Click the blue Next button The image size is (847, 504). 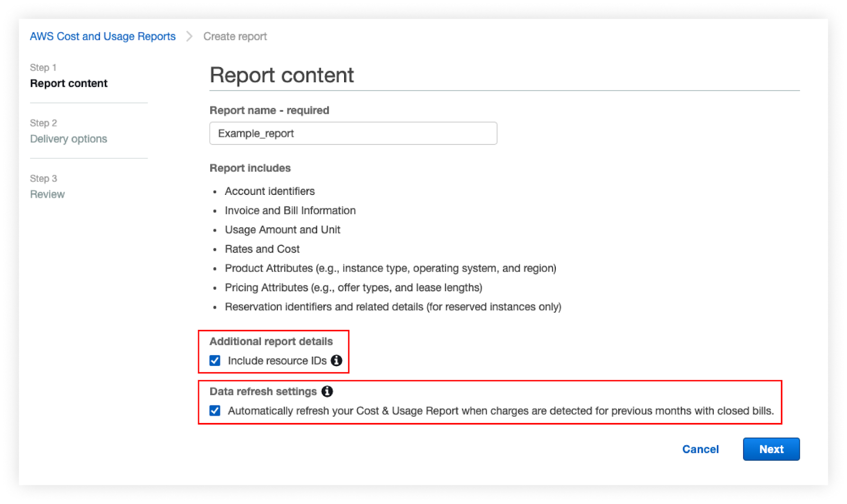tap(771, 449)
